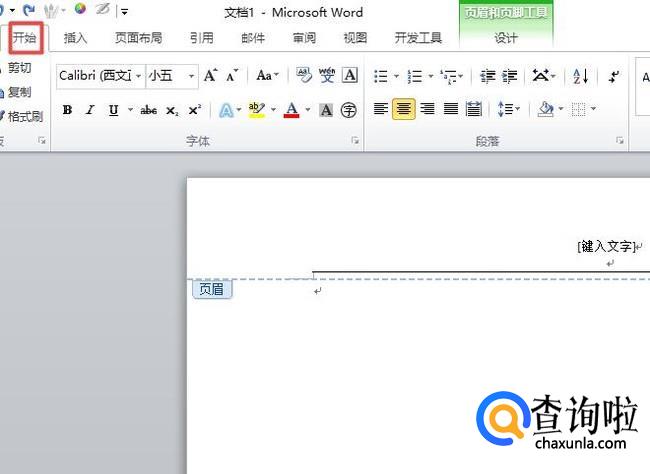Image resolution: width=650 pixels, height=474 pixels.
Task: Click the distributed alignment icon
Action: pos(474,109)
